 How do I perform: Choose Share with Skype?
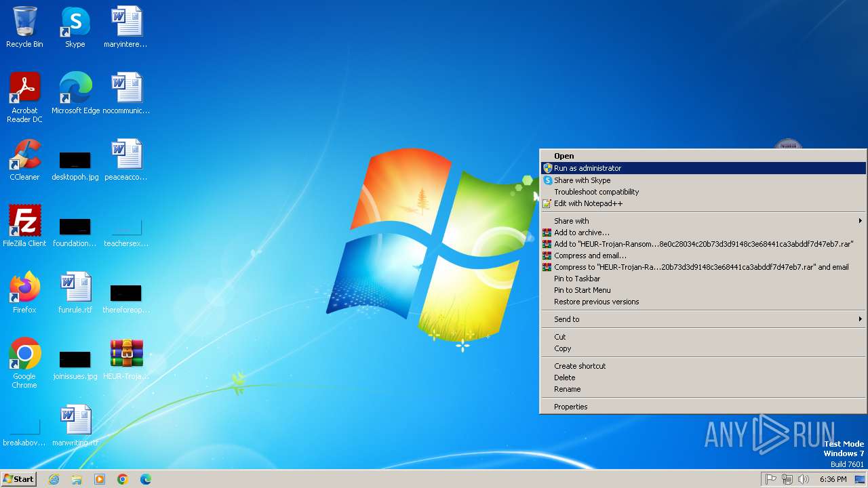tap(703, 180)
